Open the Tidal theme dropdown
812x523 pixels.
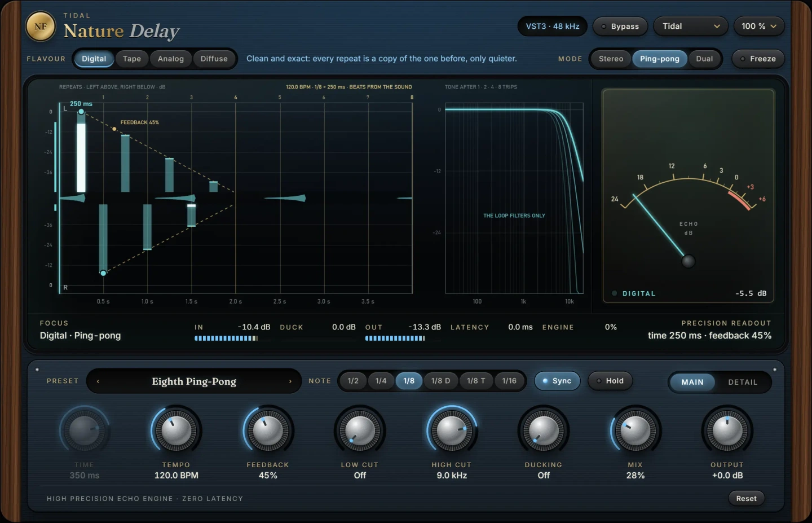coord(691,26)
